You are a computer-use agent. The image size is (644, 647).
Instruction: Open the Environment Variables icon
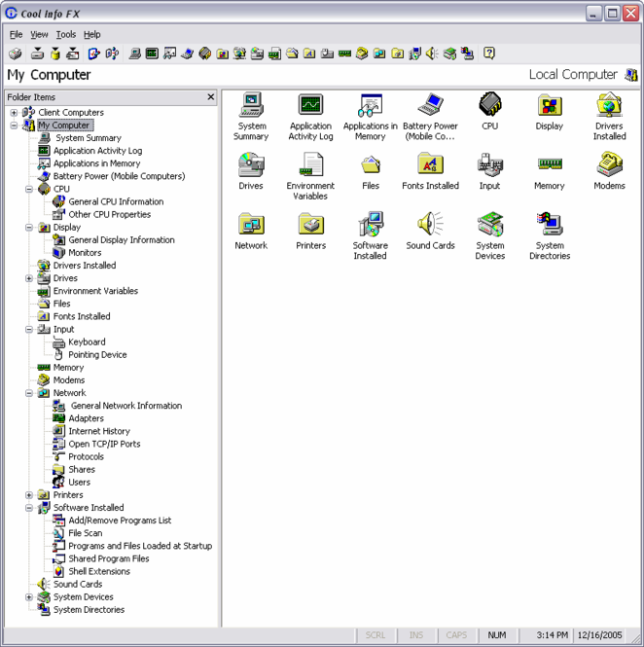pos(310,165)
